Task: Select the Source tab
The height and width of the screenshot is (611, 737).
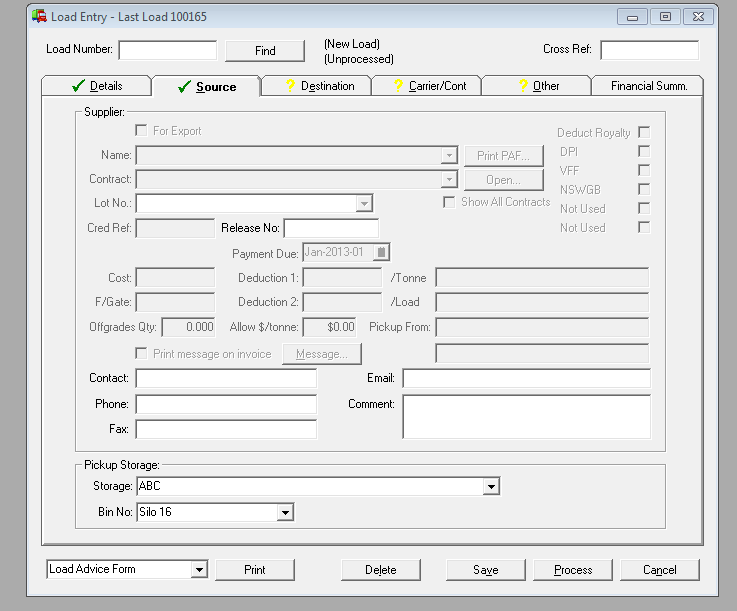Action: click(x=206, y=87)
